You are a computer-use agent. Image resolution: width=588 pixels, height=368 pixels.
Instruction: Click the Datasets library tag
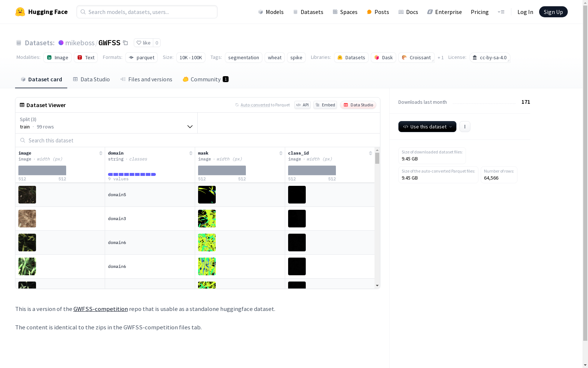351,57
